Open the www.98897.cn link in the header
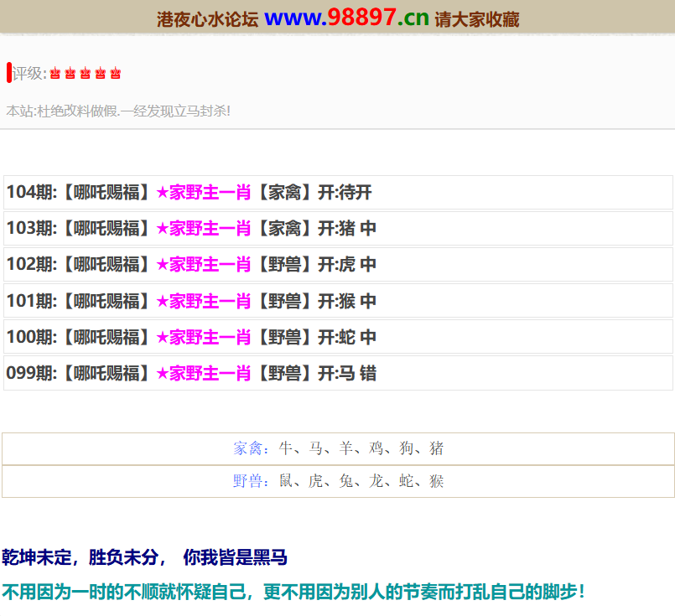675x616 pixels. 346,18
